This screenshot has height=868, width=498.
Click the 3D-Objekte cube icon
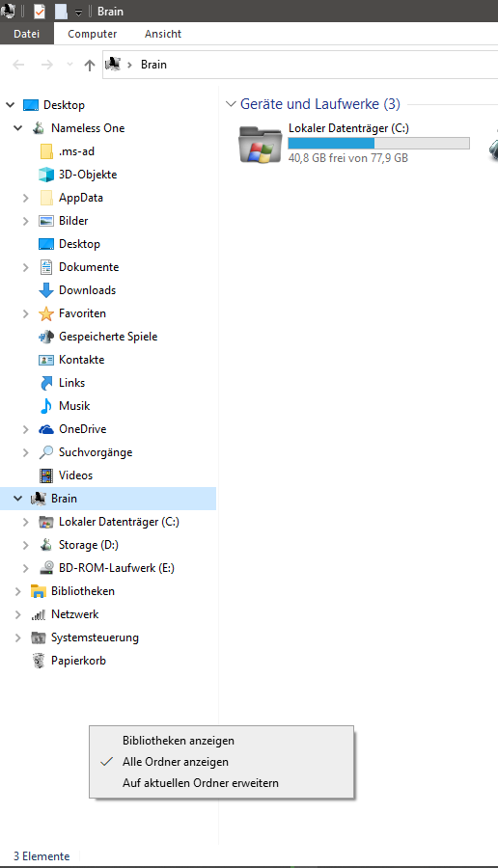coord(46,175)
